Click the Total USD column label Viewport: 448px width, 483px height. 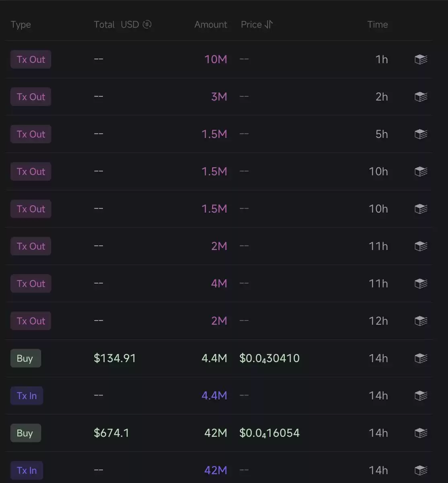click(116, 25)
